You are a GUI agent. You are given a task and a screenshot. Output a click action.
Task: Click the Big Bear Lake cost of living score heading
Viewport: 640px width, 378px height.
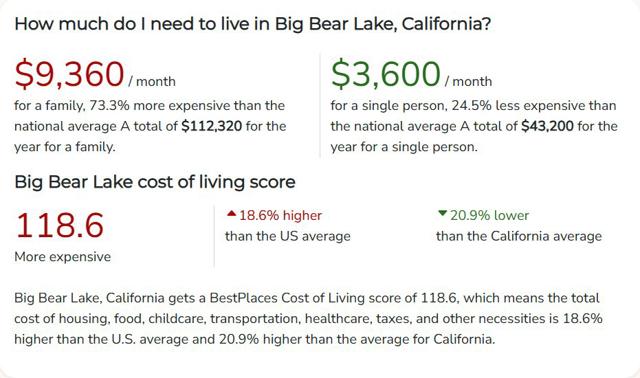155,182
